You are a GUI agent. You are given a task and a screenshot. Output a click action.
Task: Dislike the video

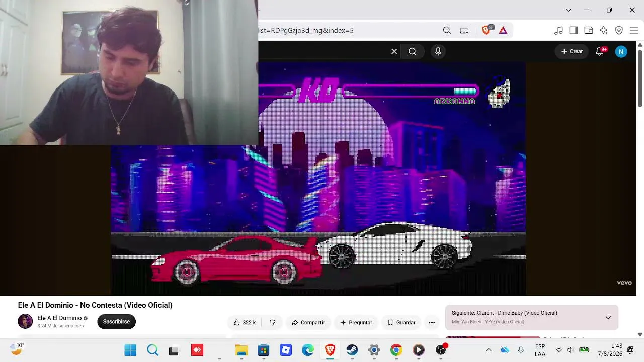pos(272,322)
